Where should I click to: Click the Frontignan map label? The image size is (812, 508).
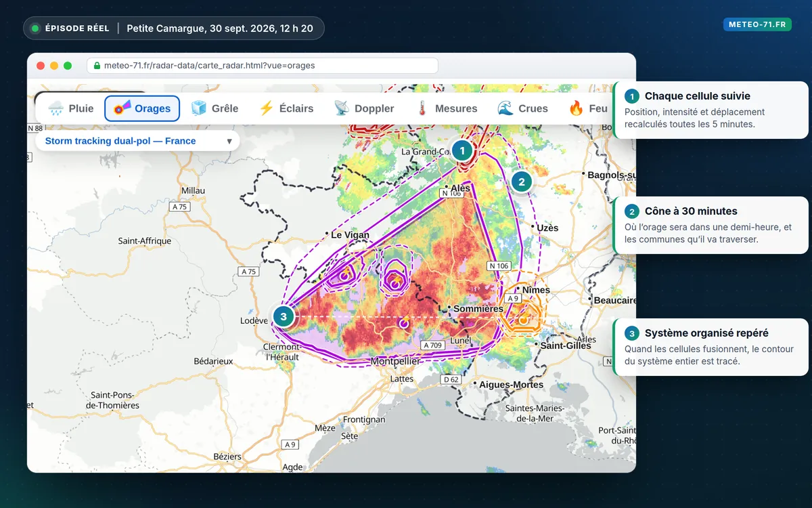pyautogui.click(x=364, y=419)
